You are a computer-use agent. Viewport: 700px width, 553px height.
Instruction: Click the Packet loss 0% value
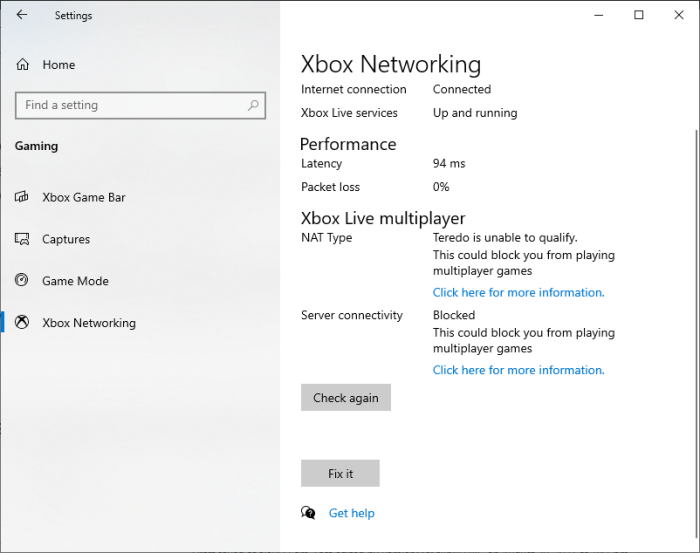(441, 187)
